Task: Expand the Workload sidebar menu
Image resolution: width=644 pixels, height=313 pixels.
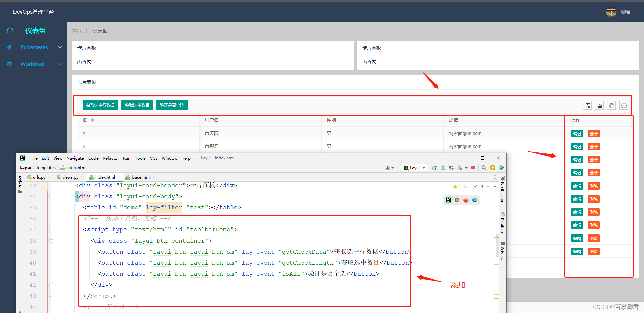Action: click(x=60, y=64)
